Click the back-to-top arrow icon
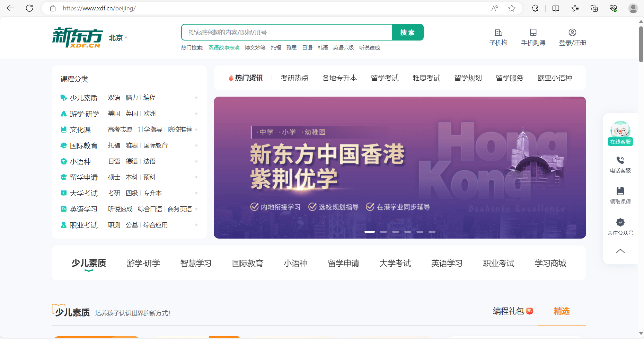Screen dimensions: 644x339 coord(620,251)
